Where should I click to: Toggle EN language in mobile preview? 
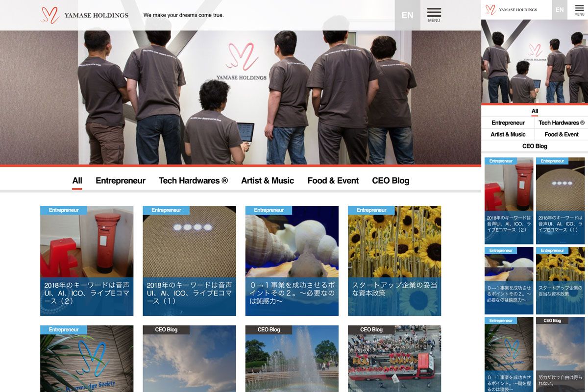tap(559, 10)
